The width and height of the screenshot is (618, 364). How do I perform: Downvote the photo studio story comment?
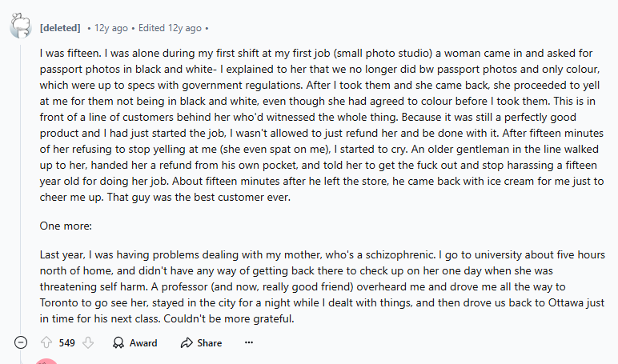click(88, 342)
